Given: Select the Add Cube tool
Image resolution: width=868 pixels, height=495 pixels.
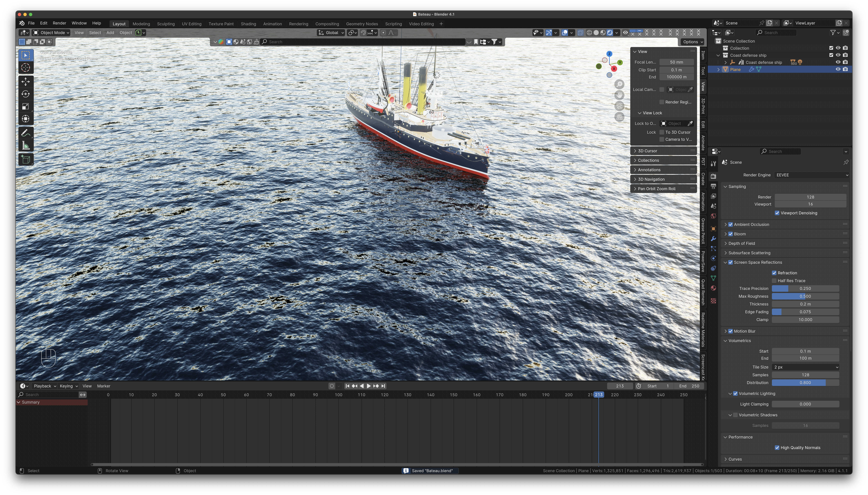Looking at the screenshot, I should click(x=26, y=159).
